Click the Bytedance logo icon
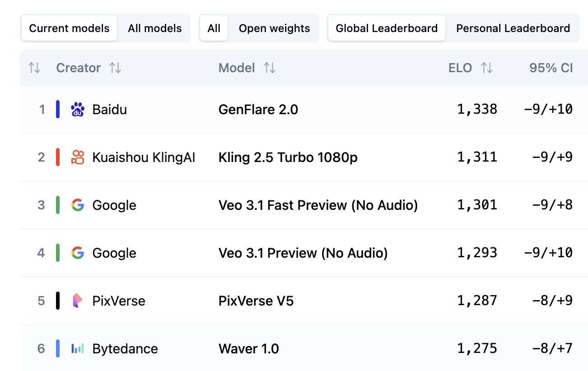The width and height of the screenshot is (588, 371). [78, 348]
